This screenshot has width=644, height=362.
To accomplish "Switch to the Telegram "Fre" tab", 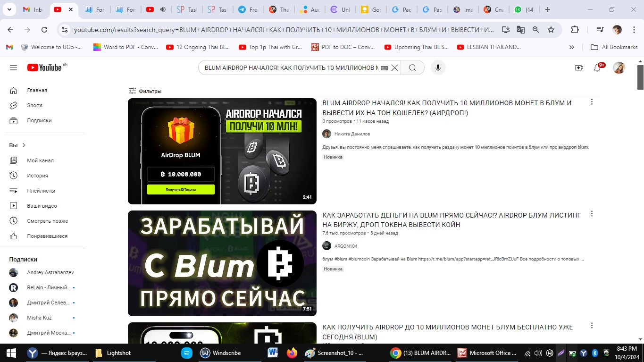I will pyautogui.click(x=248, y=9).
